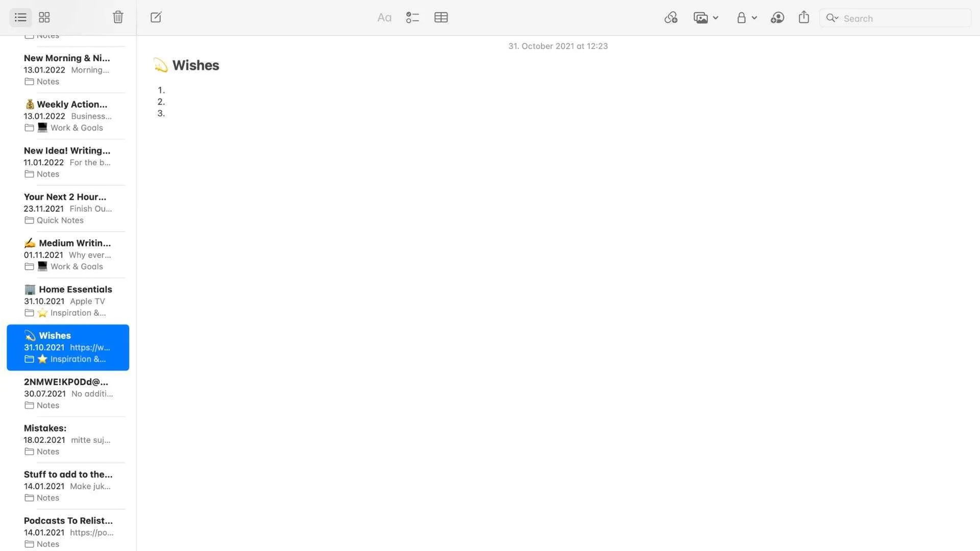The height and width of the screenshot is (551, 980).
Task: Click the add link icon
Action: (x=671, y=18)
